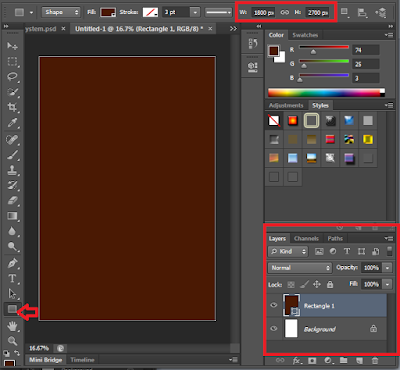This screenshot has width=400, height=370.
Task: Select the Rectangle shape tool
Action: point(12,309)
